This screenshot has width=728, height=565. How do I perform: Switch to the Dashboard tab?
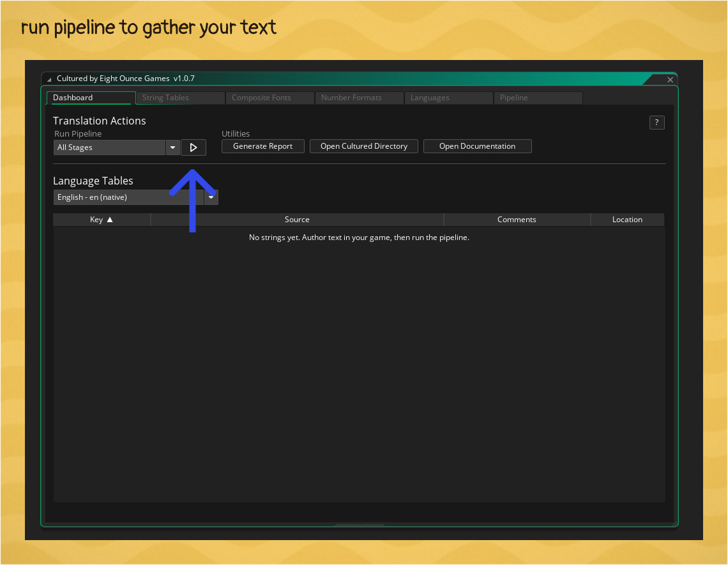coord(91,98)
